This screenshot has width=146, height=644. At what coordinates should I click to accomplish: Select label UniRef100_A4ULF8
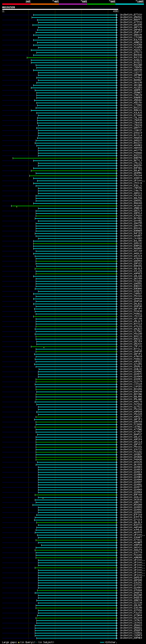[x=131, y=550]
